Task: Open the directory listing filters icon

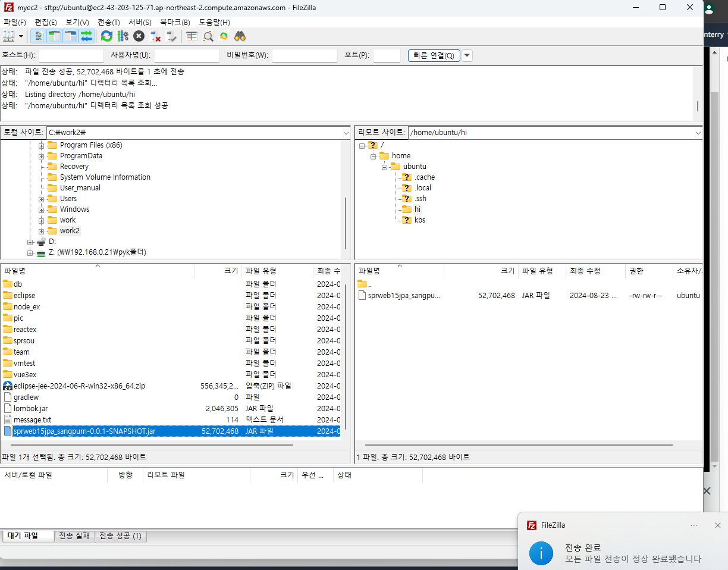Action: coord(192,36)
